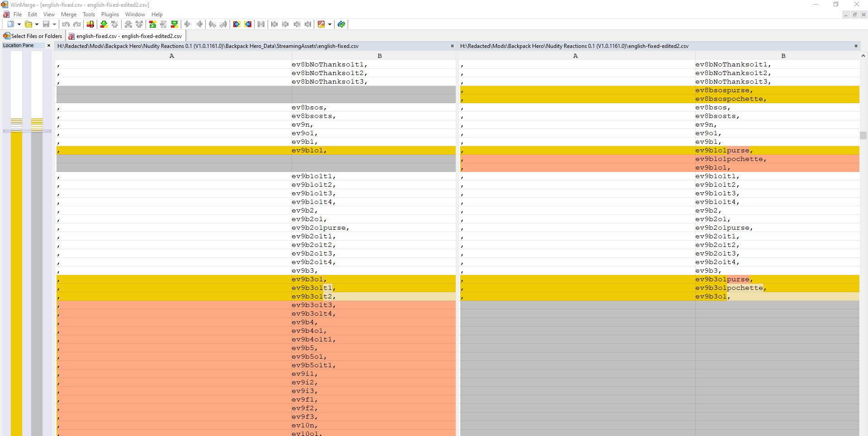868x436 pixels.
Task: Copy right and advance icon
Action: click(x=212, y=24)
